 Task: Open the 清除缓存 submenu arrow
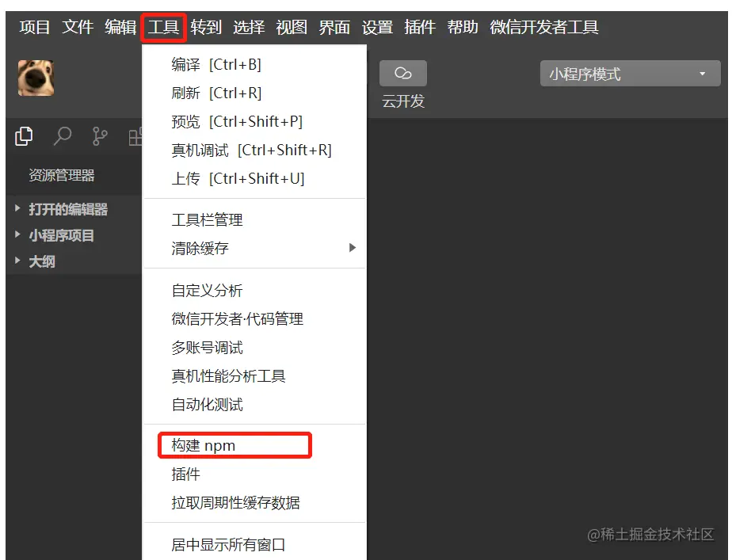(353, 248)
